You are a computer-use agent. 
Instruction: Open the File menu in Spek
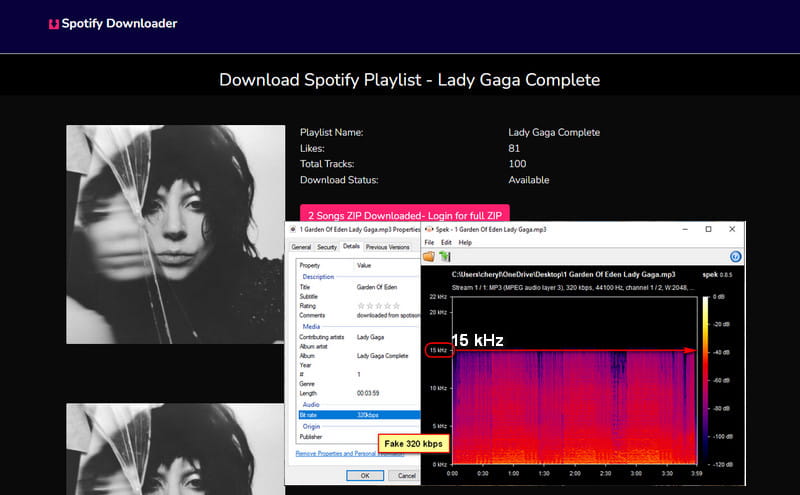(430, 242)
